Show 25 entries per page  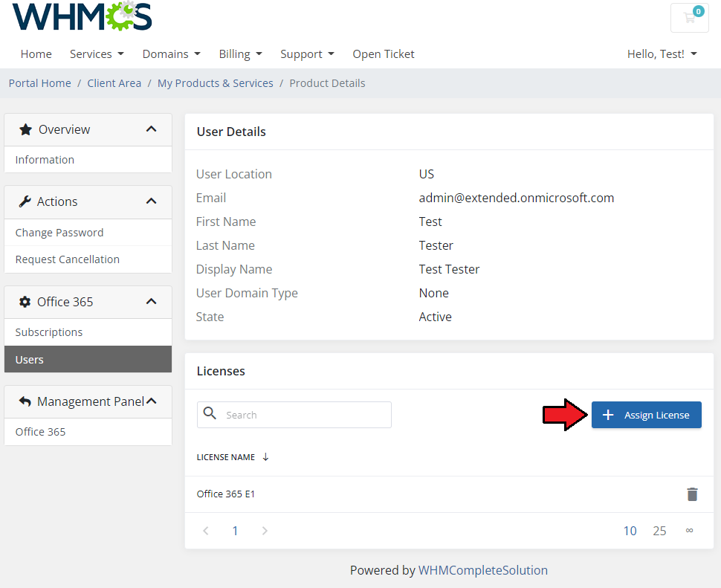659,531
